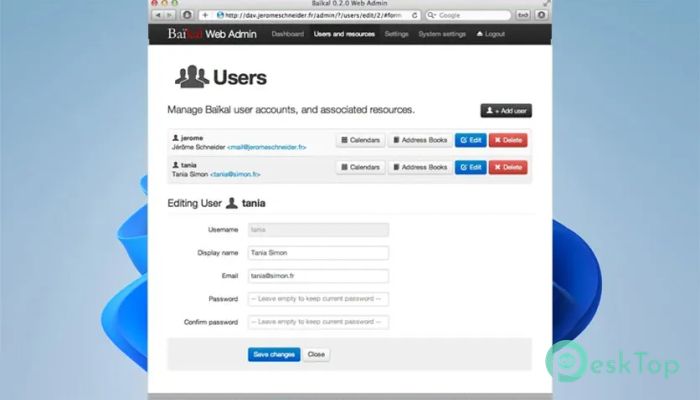Click user icon beside jerome
The width and height of the screenshot is (700, 400).
(x=175, y=138)
